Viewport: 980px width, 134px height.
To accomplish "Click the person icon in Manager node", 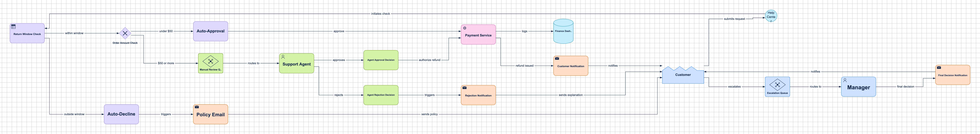I will click(845, 80).
